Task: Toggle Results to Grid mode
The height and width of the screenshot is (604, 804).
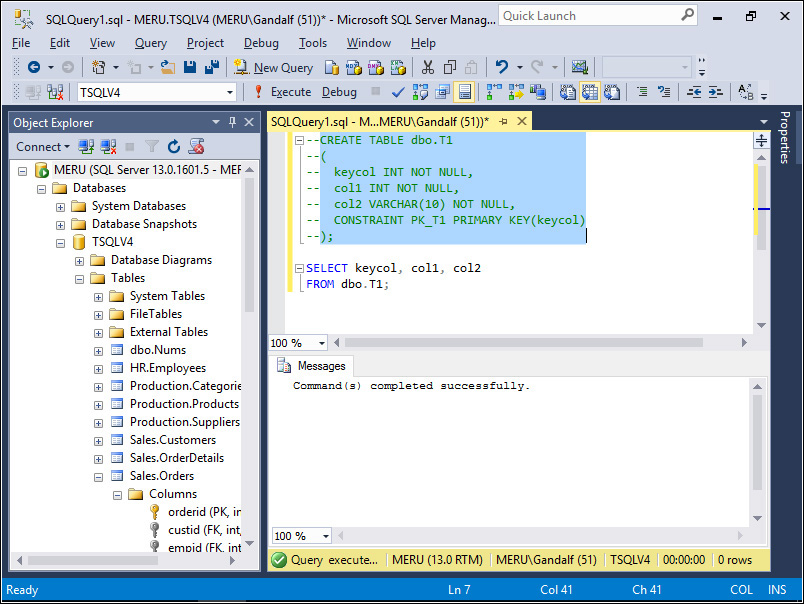Action: click(x=590, y=92)
